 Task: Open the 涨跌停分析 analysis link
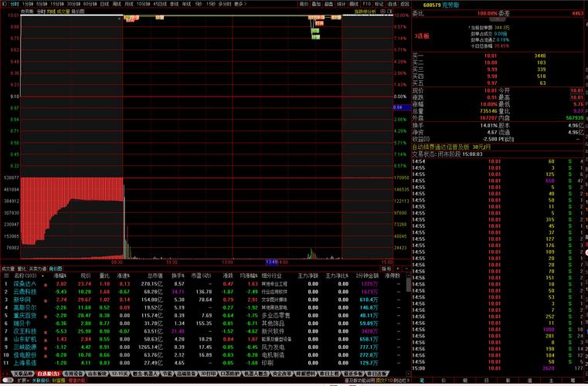(366, 12)
